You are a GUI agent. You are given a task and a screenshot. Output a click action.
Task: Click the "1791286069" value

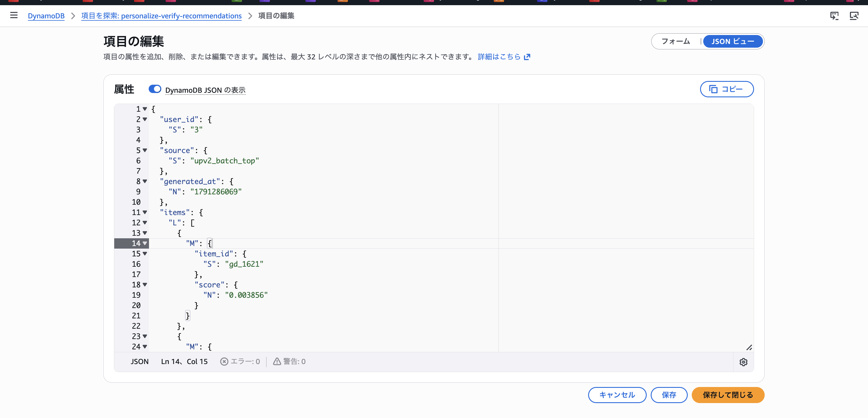[x=216, y=192]
